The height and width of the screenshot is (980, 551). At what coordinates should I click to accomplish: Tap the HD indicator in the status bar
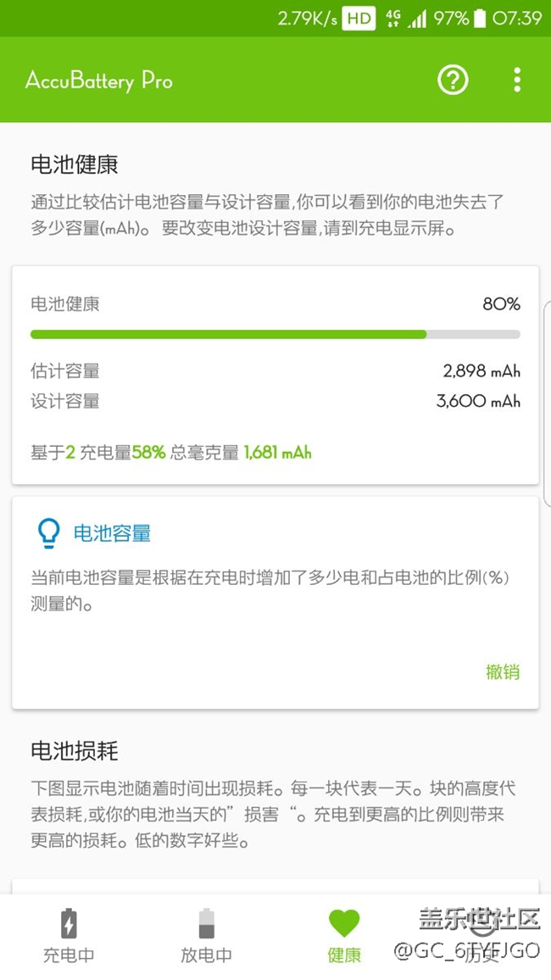(x=357, y=18)
